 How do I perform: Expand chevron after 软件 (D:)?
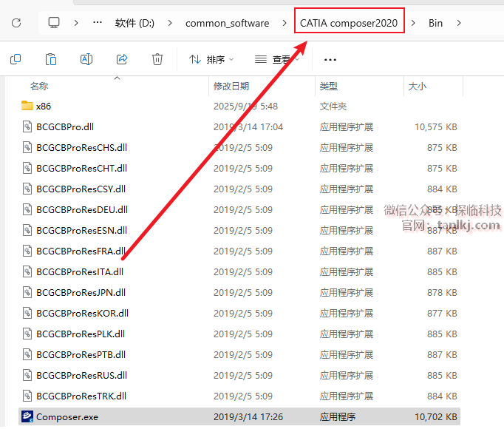click(170, 23)
